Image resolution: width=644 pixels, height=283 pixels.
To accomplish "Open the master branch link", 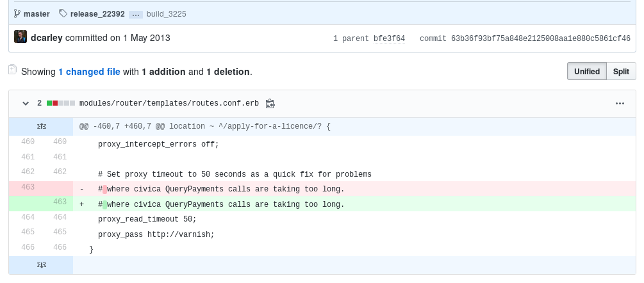I will 37,14.
